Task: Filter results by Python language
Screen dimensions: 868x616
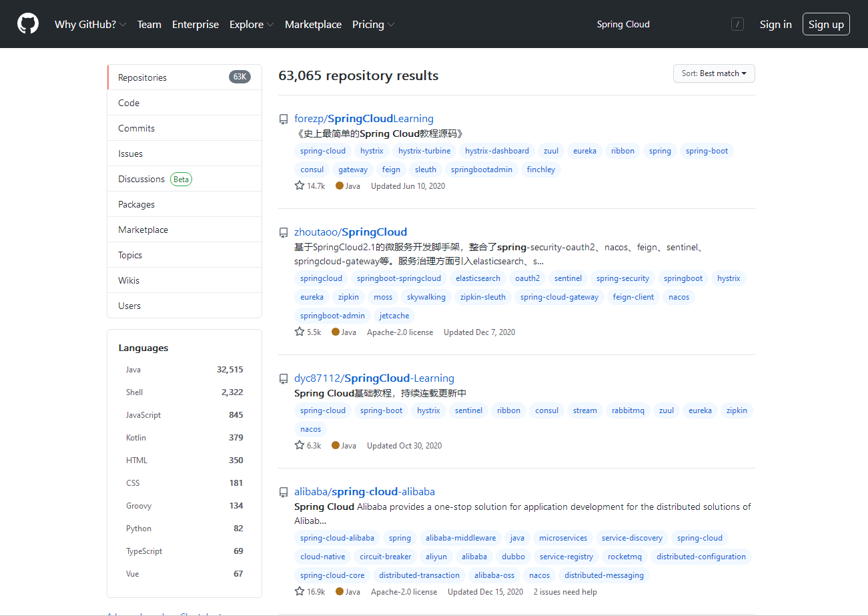Action: coord(184,529)
